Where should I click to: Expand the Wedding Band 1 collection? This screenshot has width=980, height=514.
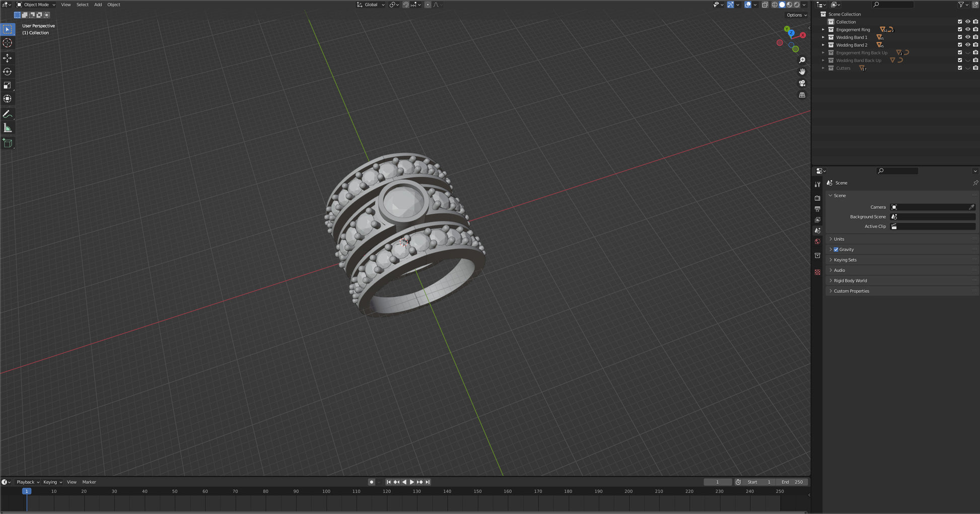tap(823, 37)
